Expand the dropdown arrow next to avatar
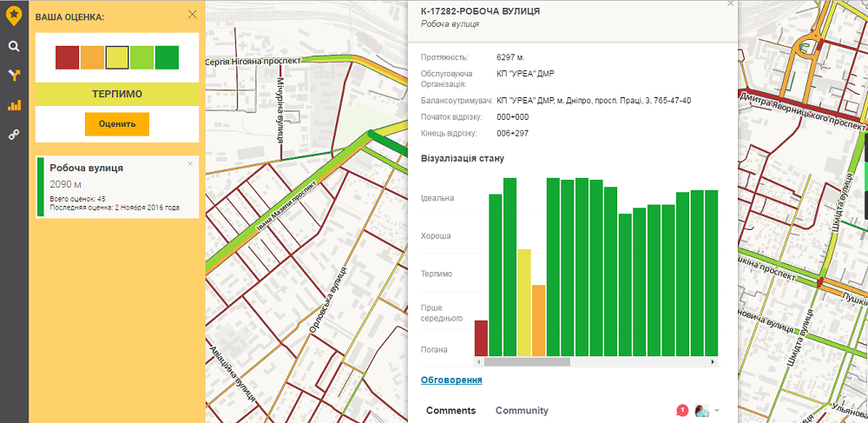868x423 pixels. pos(717,410)
